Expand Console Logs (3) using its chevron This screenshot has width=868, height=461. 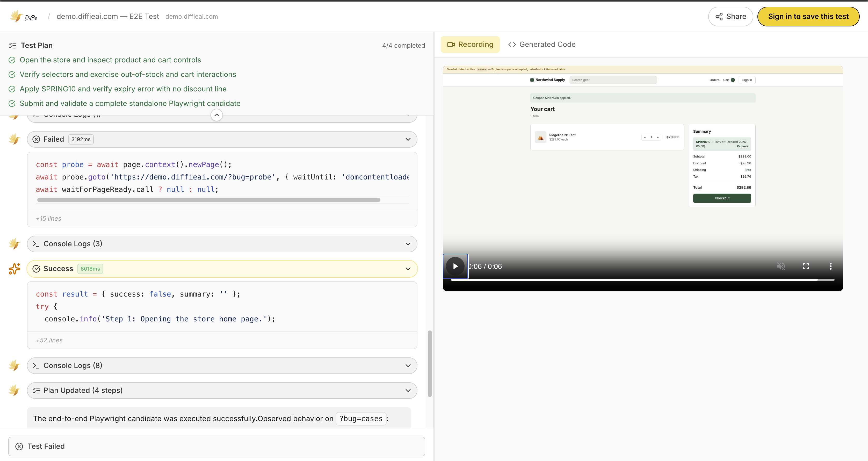(x=408, y=244)
